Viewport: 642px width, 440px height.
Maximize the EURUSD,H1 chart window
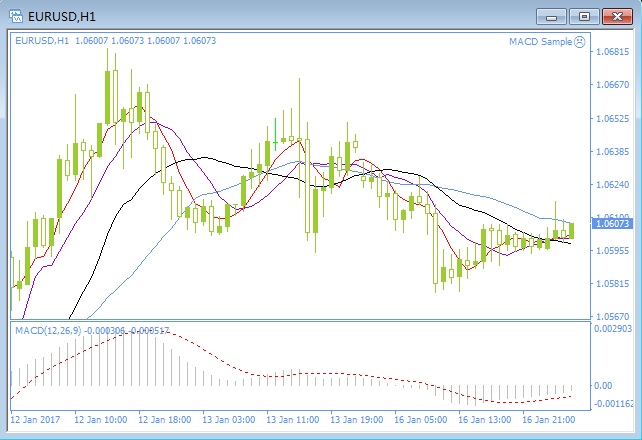click(x=584, y=17)
